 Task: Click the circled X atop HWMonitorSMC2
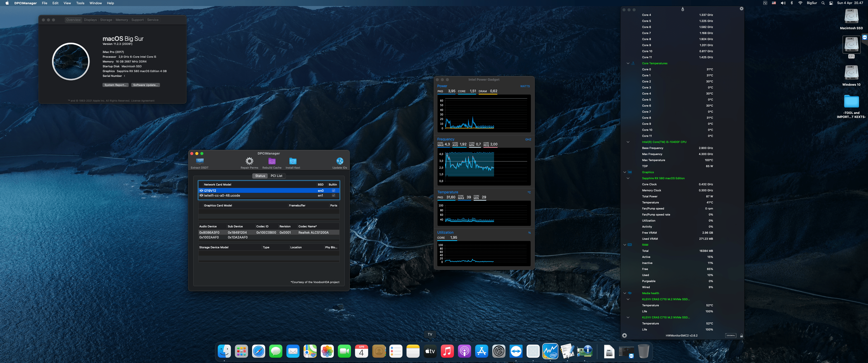pyautogui.click(x=741, y=9)
